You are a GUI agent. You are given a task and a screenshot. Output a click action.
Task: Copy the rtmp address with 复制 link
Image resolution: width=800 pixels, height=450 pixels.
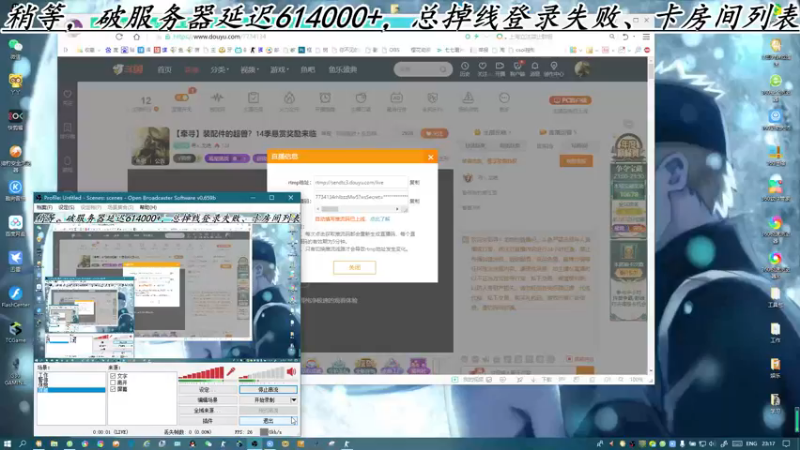click(415, 182)
